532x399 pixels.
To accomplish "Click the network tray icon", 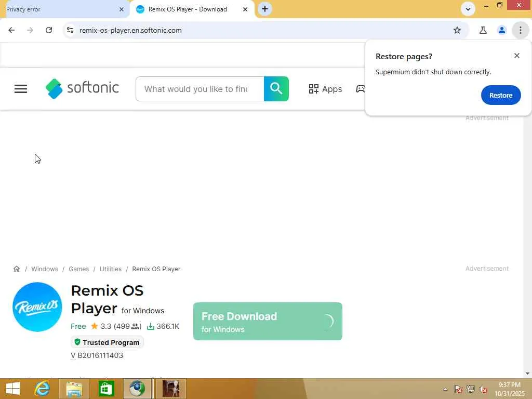I will [x=471, y=389].
